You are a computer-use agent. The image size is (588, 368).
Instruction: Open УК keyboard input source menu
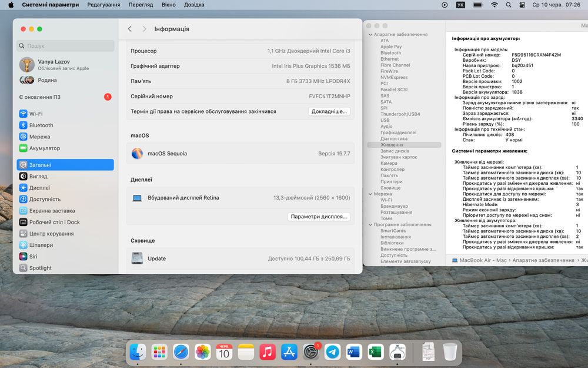click(x=460, y=5)
